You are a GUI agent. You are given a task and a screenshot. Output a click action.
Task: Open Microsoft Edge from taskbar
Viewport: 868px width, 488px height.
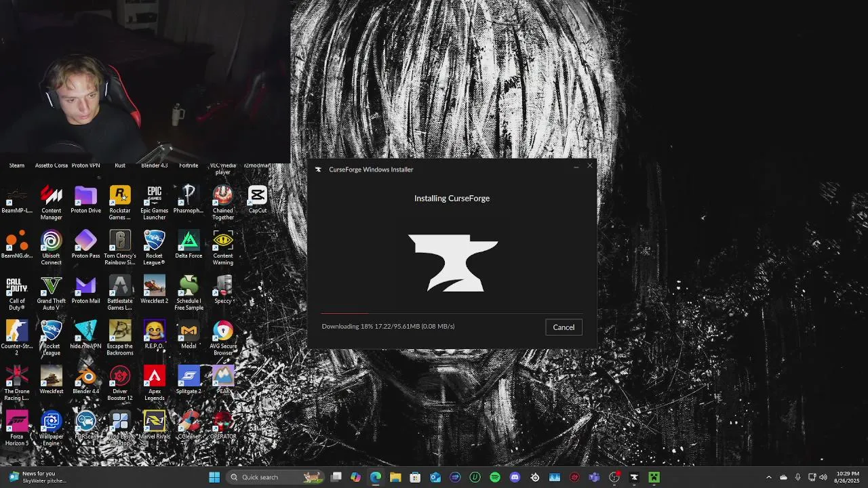pyautogui.click(x=376, y=477)
